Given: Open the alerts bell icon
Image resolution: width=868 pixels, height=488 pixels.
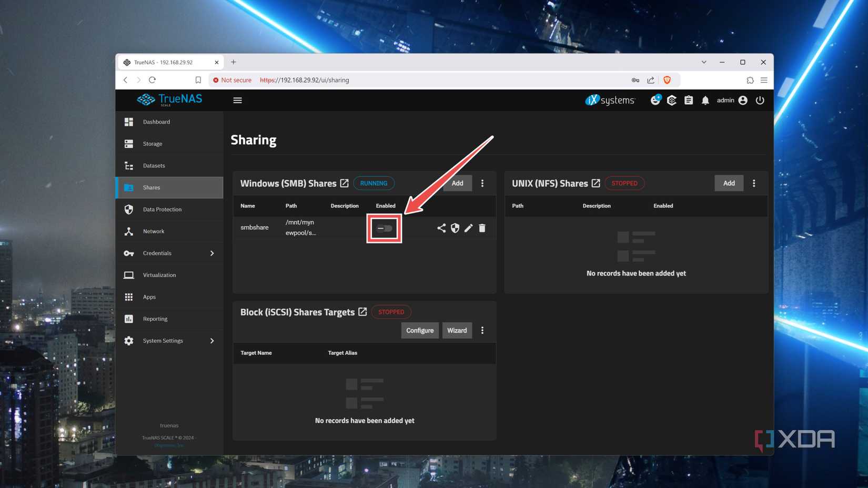Looking at the screenshot, I should coord(705,100).
